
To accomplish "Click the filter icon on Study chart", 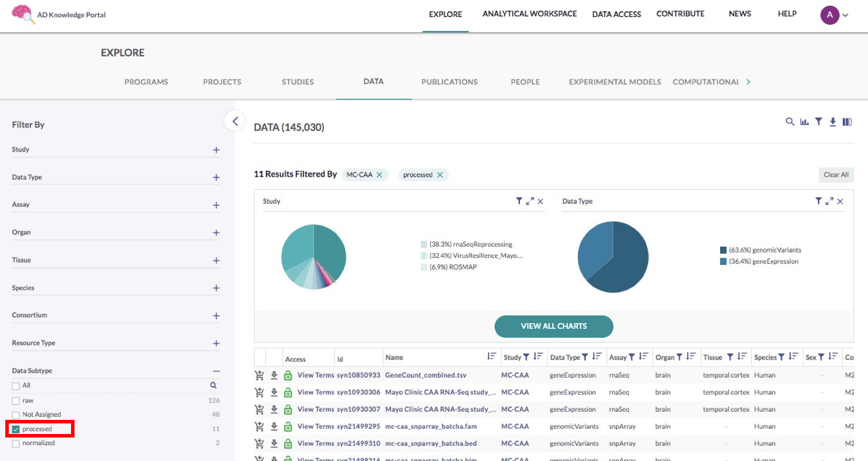I will (519, 201).
